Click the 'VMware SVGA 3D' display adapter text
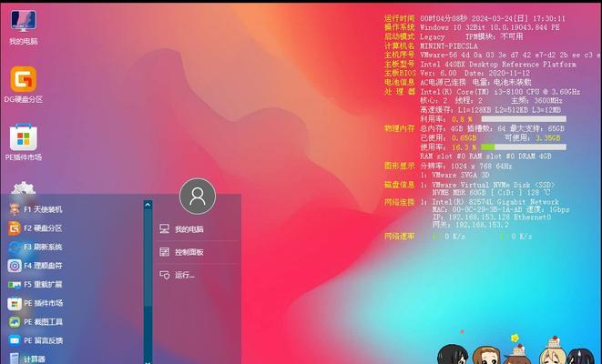This screenshot has width=602, height=364. (460, 175)
